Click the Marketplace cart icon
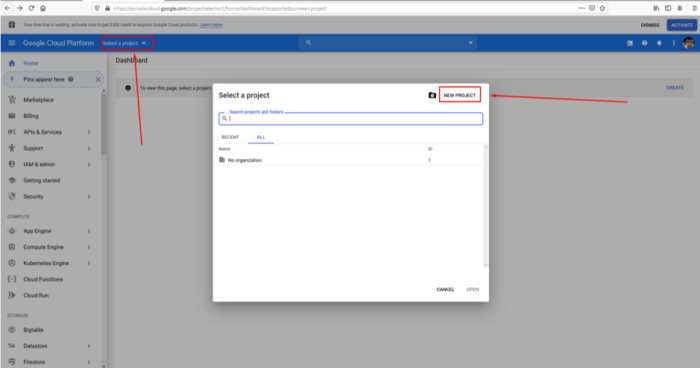 coord(12,100)
